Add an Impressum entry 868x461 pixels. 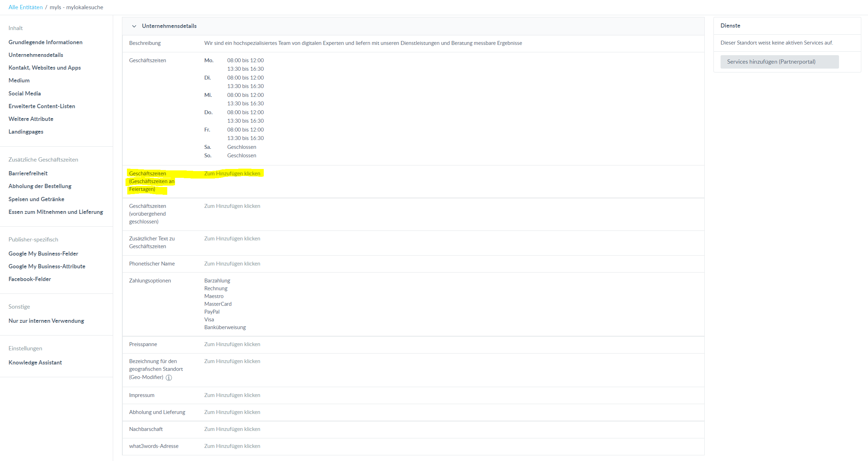tap(232, 395)
